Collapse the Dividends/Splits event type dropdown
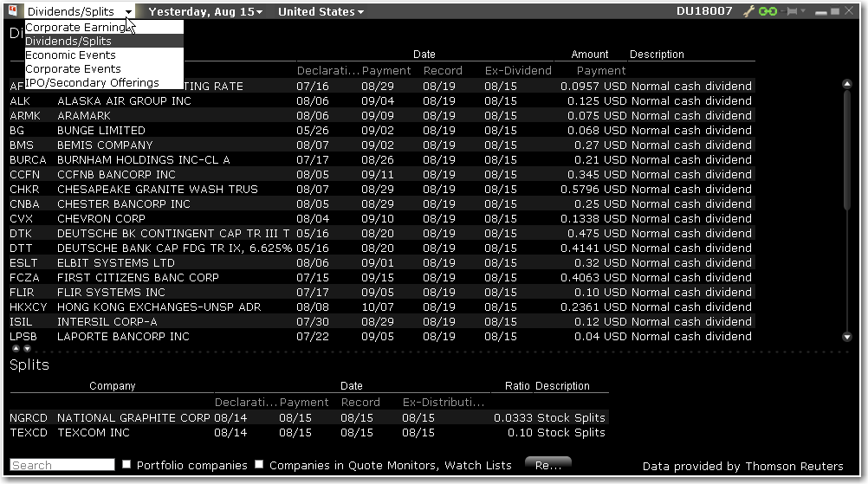868x484 pixels. 79,12
